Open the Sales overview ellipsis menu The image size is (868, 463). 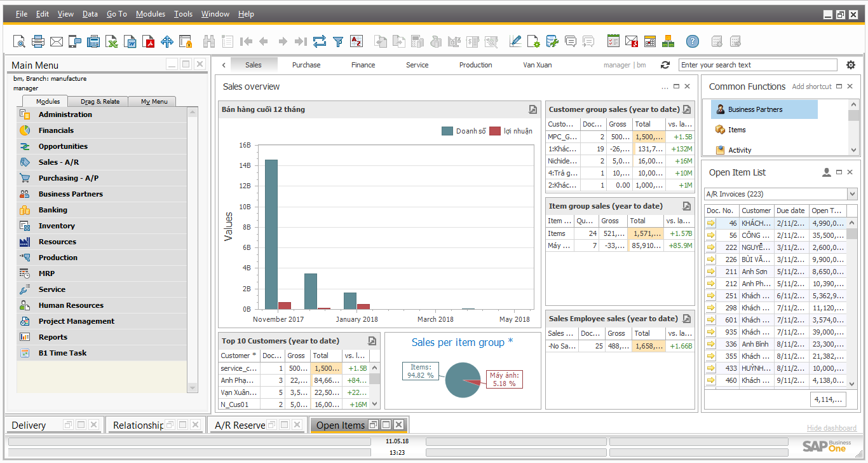(665, 87)
